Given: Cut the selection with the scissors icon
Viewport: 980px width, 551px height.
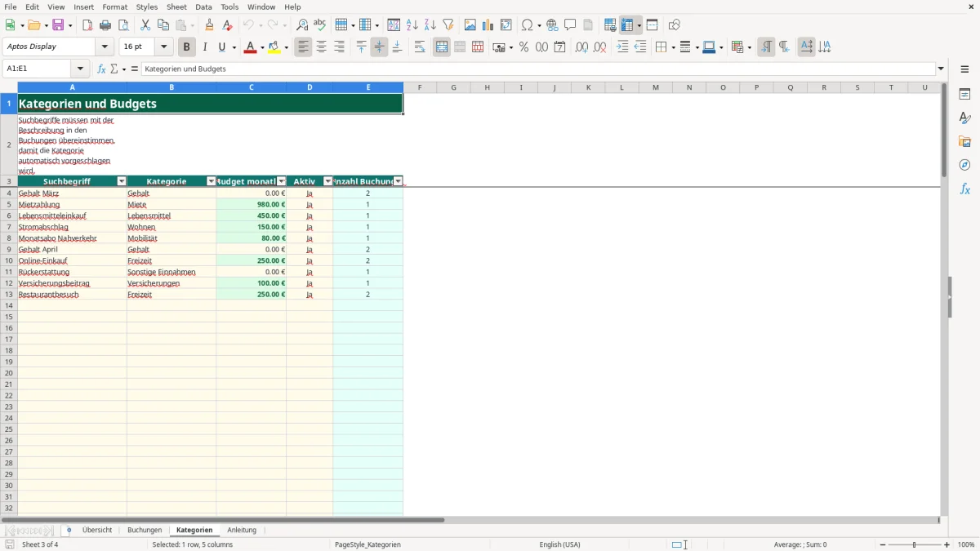Looking at the screenshot, I should 145,25.
